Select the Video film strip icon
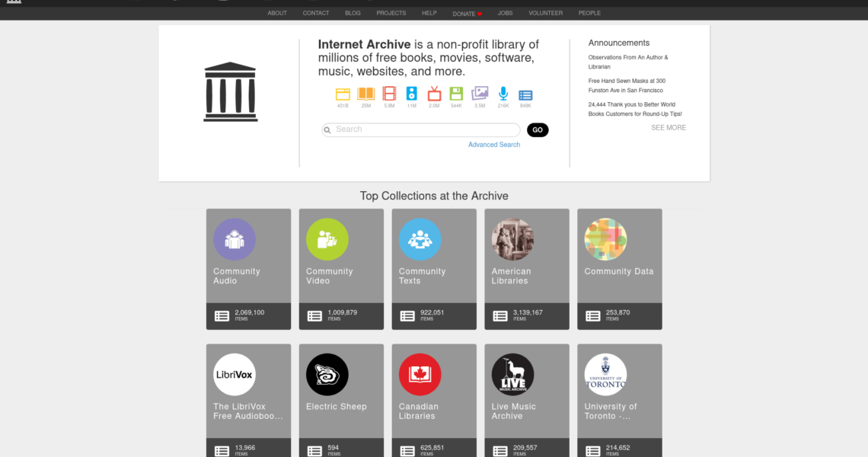The width and height of the screenshot is (868, 457). tap(389, 94)
